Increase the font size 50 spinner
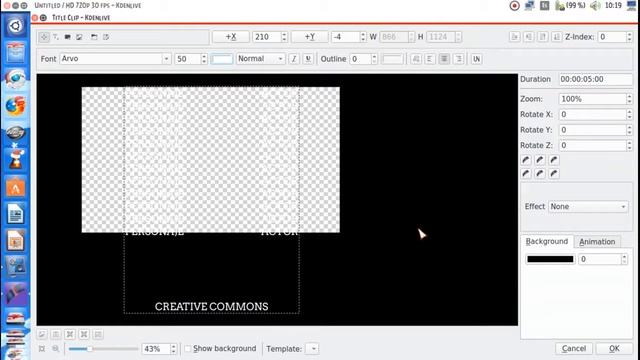This screenshot has width=640, height=360. point(204,56)
